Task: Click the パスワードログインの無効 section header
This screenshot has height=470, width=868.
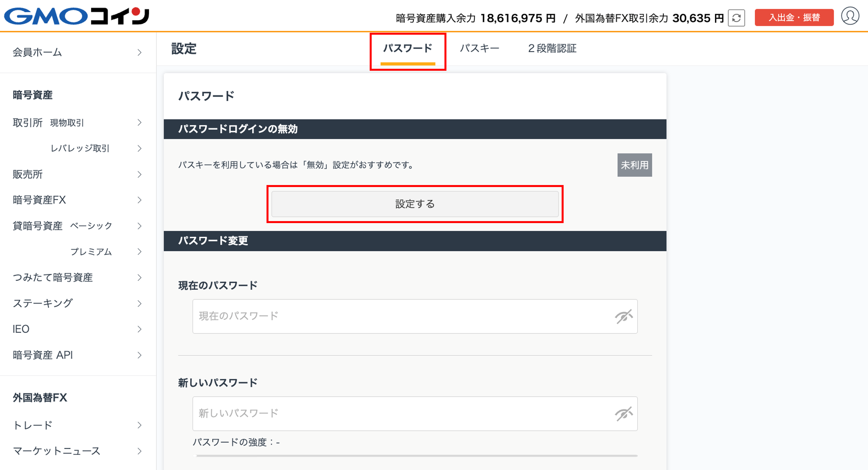Action: [415, 129]
